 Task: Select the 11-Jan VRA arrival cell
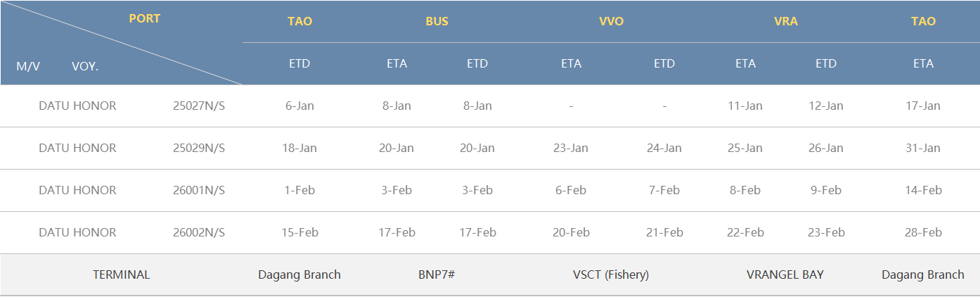[745, 106]
